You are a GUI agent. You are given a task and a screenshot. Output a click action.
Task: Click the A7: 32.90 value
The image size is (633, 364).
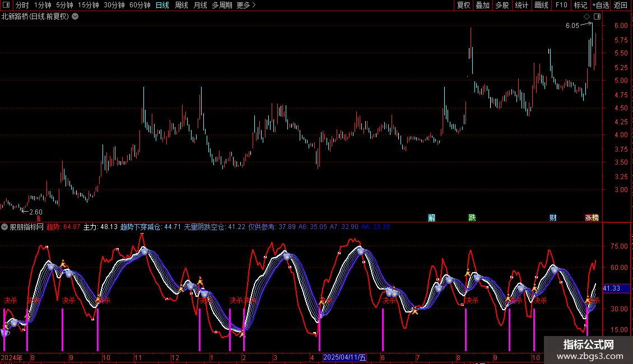pyautogui.click(x=344, y=227)
